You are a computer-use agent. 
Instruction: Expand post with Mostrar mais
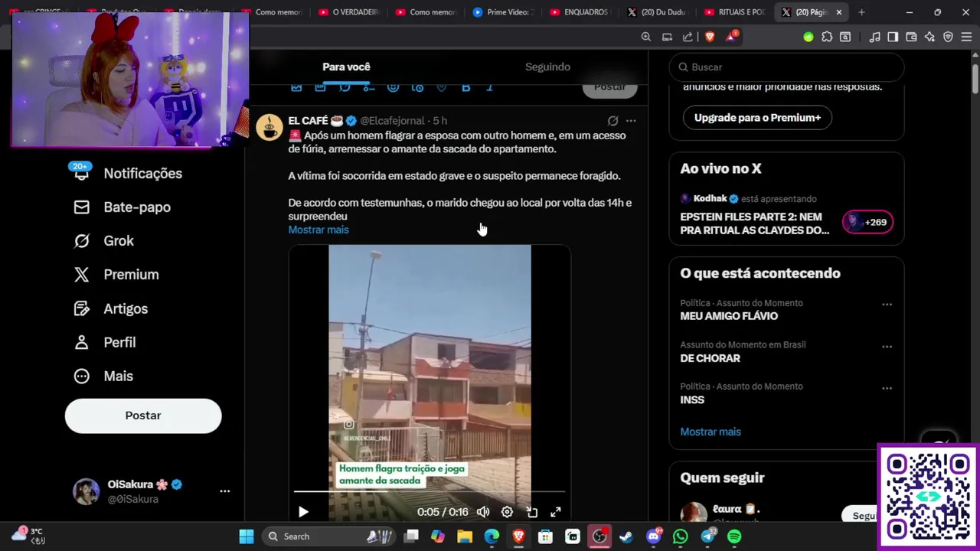tap(318, 230)
